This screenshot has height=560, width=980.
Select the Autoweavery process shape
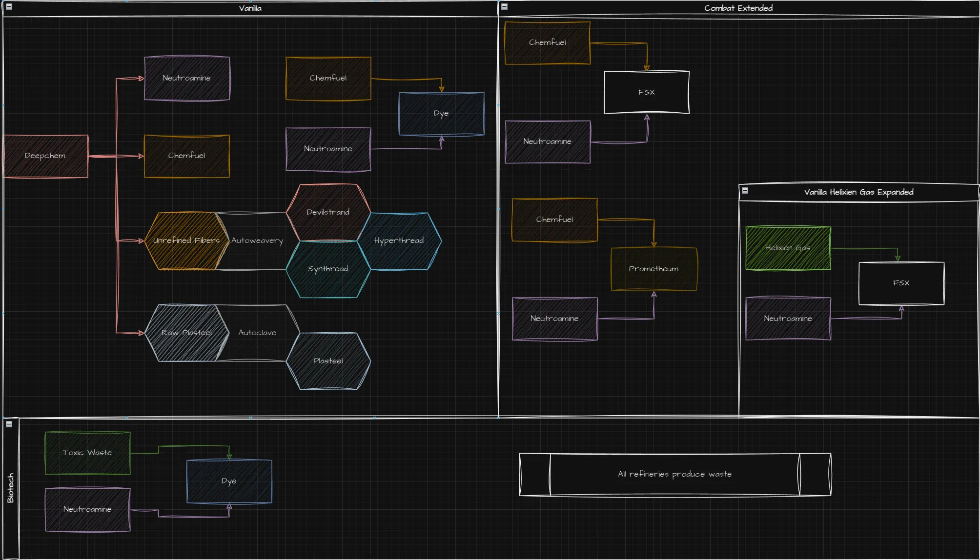point(257,240)
